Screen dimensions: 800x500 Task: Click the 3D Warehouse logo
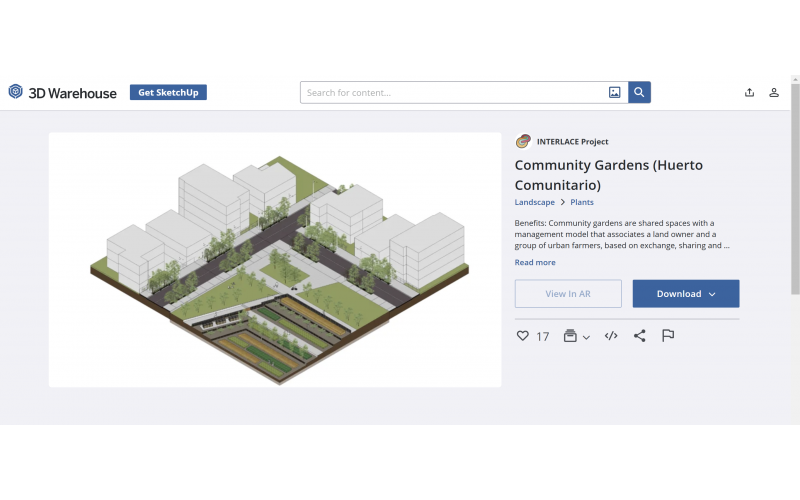[62, 92]
